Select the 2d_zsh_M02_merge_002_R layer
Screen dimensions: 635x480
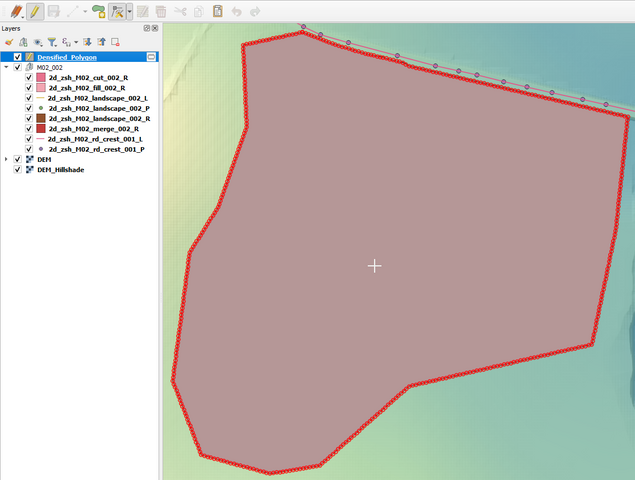click(92, 129)
